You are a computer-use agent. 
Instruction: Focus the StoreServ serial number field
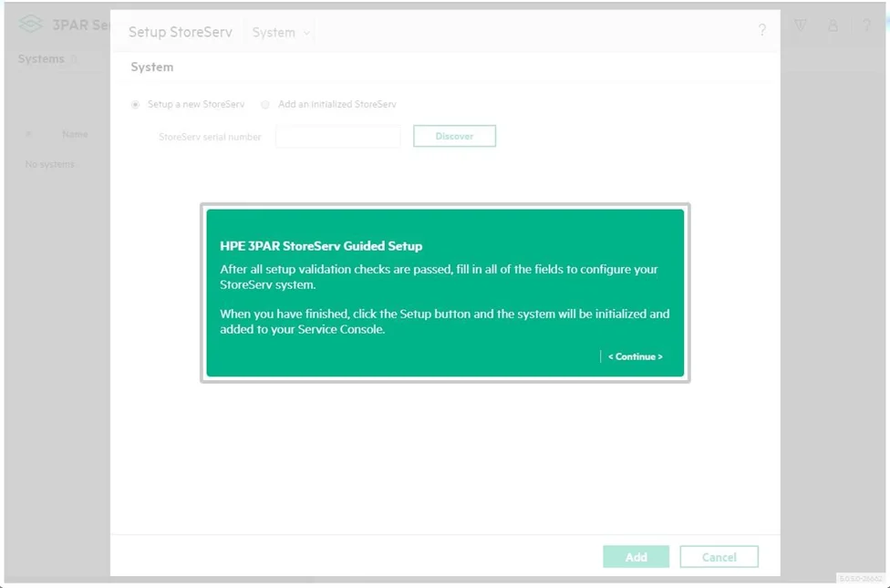pyautogui.click(x=337, y=137)
